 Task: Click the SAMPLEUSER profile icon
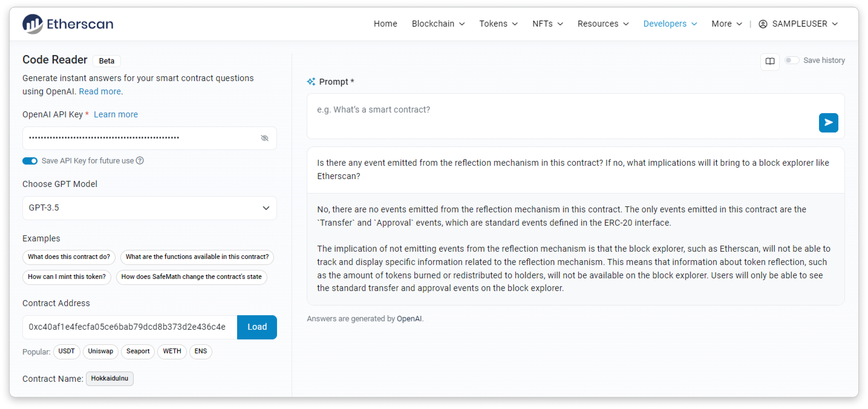pos(762,24)
